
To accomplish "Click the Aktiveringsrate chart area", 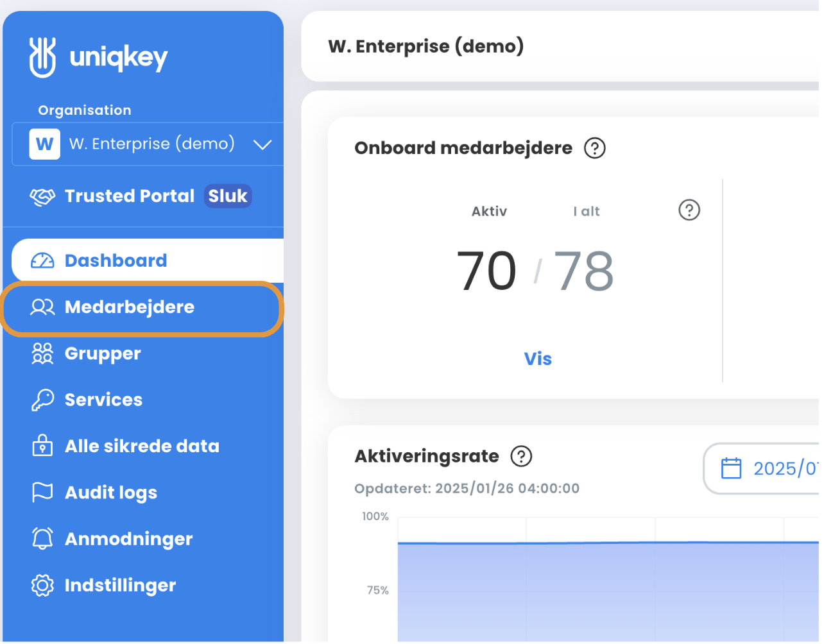I will pyautogui.click(x=608, y=579).
